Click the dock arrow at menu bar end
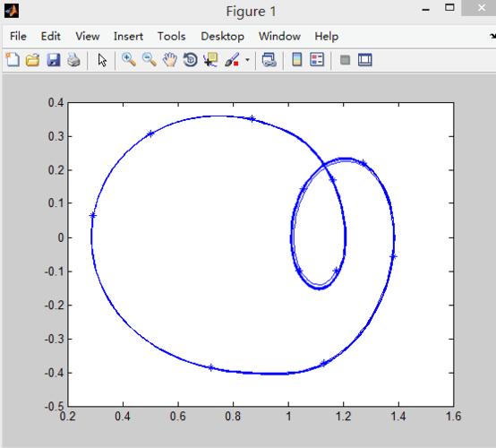The width and height of the screenshot is (496, 448). tap(492, 37)
